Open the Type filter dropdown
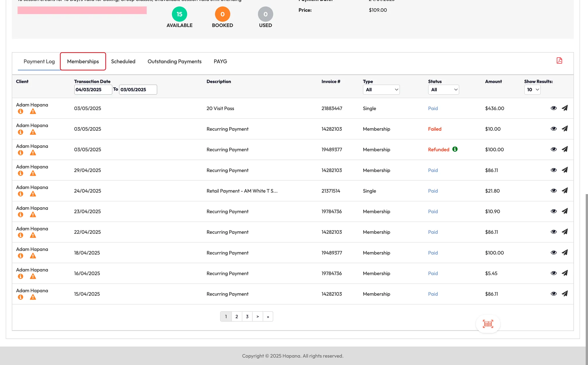Screen dimensions: 588x365 [x=381, y=90]
